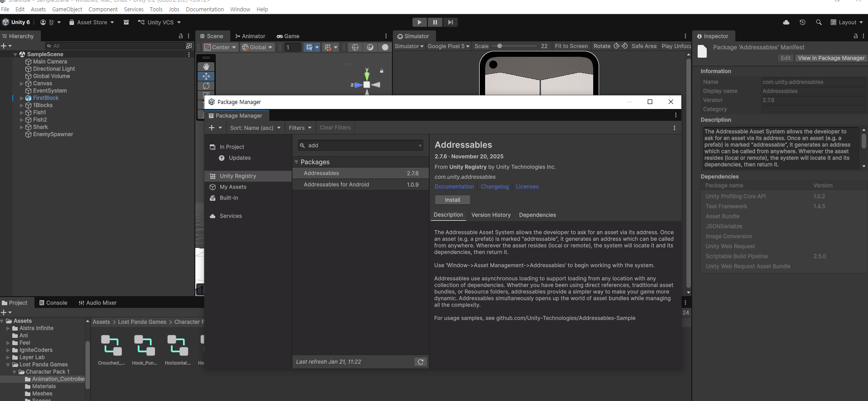Screen dimensions: 868x401
Task: Toggle the Safe Area option in Simulator
Action: coord(644,46)
